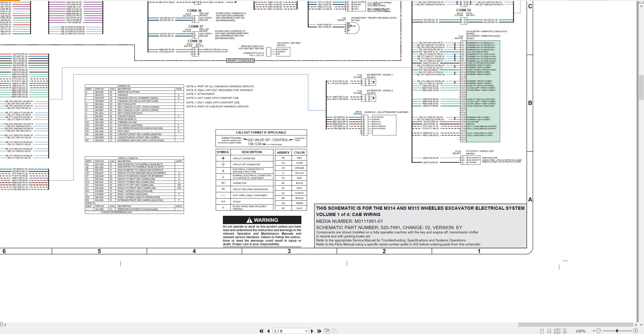Go to the next page

(312, 331)
